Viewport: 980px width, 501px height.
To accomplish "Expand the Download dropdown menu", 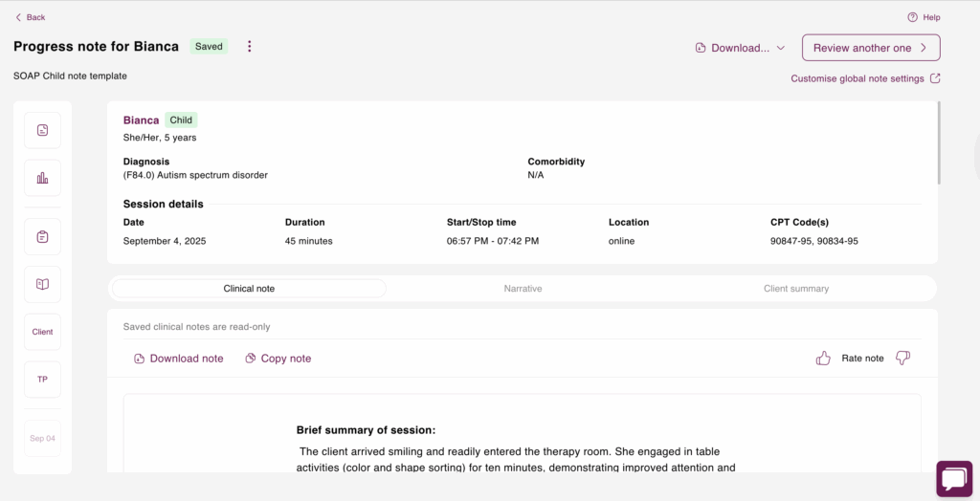I will [x=740, y=48].
